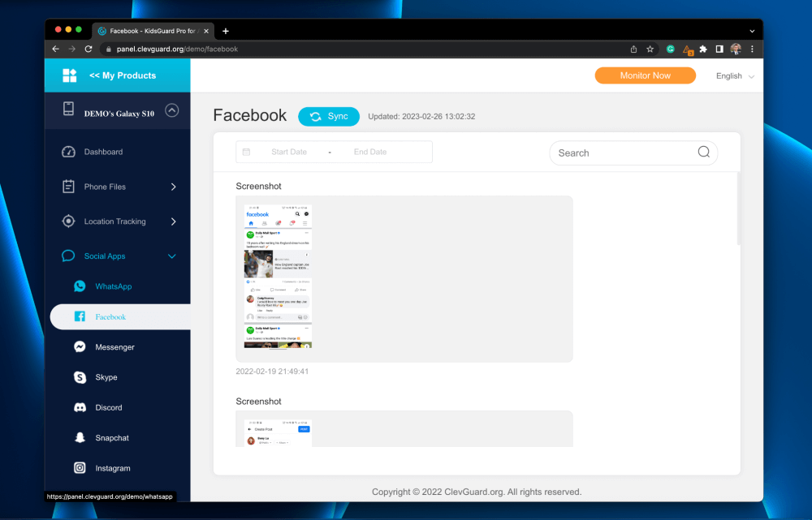This screenshot has height=520, width=812.
Task: Open the Create Post screenshot thumbnail
Action: [x=278, y=433]
